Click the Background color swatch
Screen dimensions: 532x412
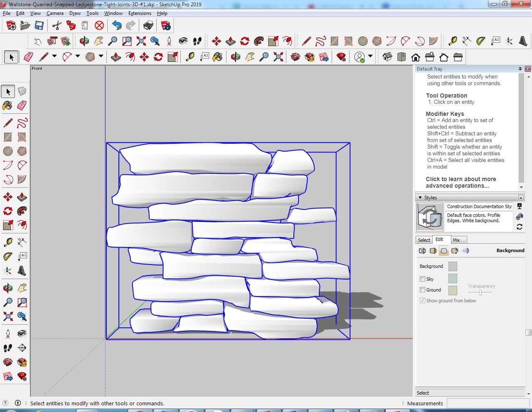coord(453,266)
